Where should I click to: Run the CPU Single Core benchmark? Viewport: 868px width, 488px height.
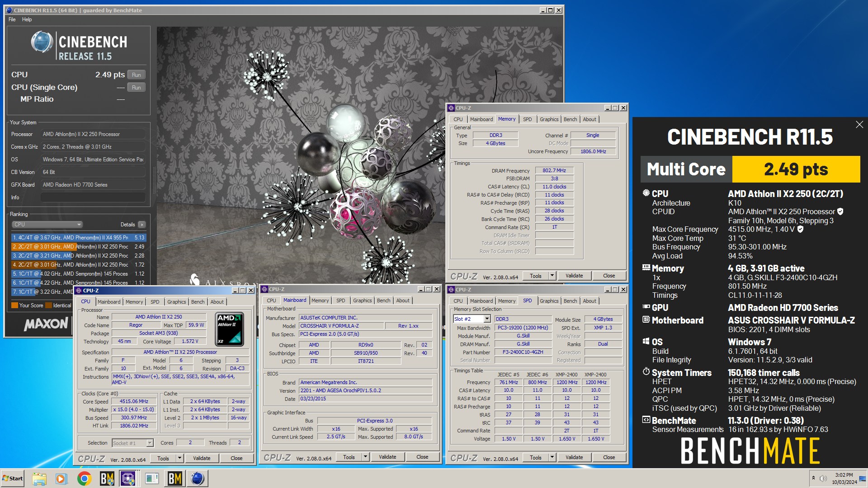(x=137, y=88)
